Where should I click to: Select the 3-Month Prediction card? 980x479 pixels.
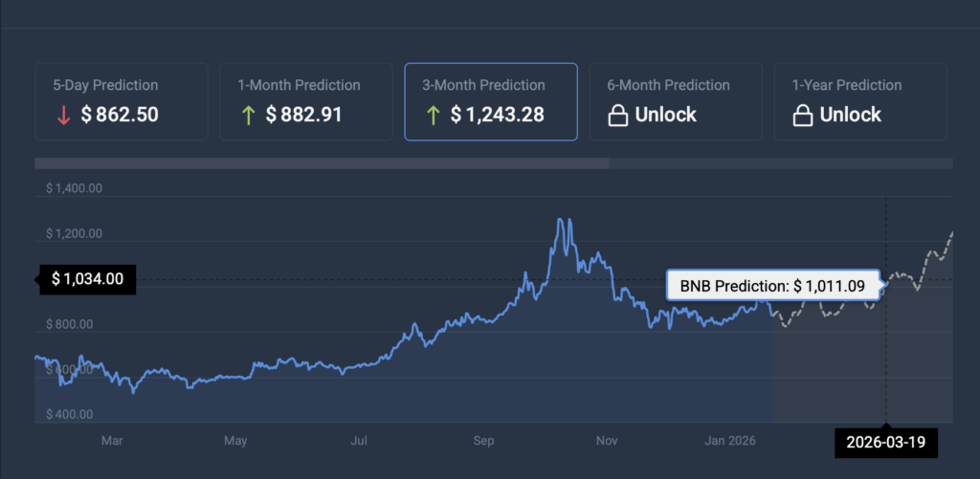[491, 101]
